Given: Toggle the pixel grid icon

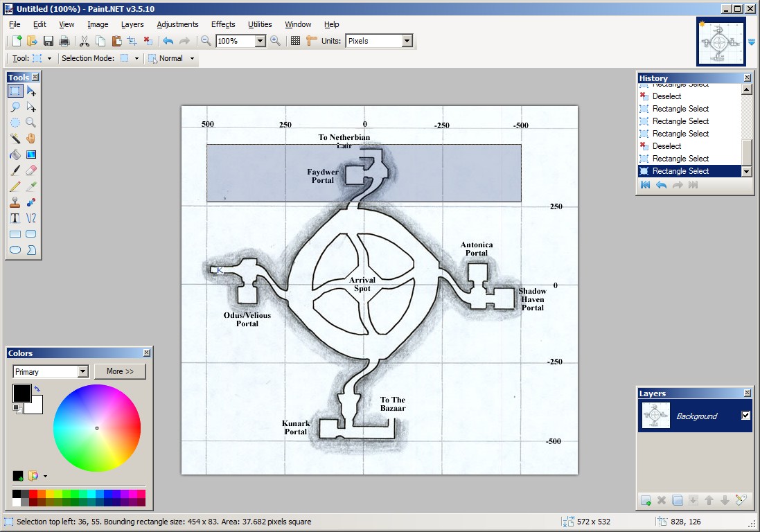Looking at the screenshot, I should coord(295,41).
